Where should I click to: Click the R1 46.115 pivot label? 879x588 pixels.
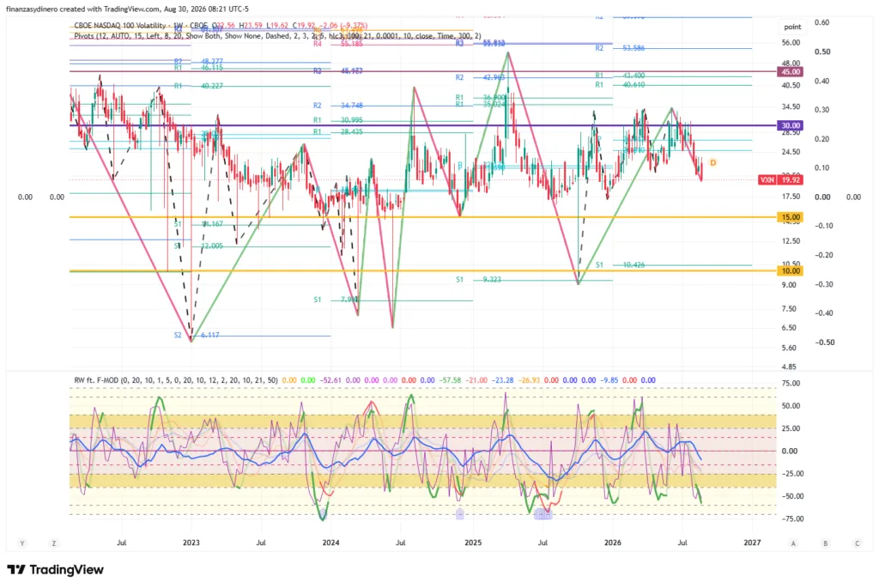[x=198, y=67]
